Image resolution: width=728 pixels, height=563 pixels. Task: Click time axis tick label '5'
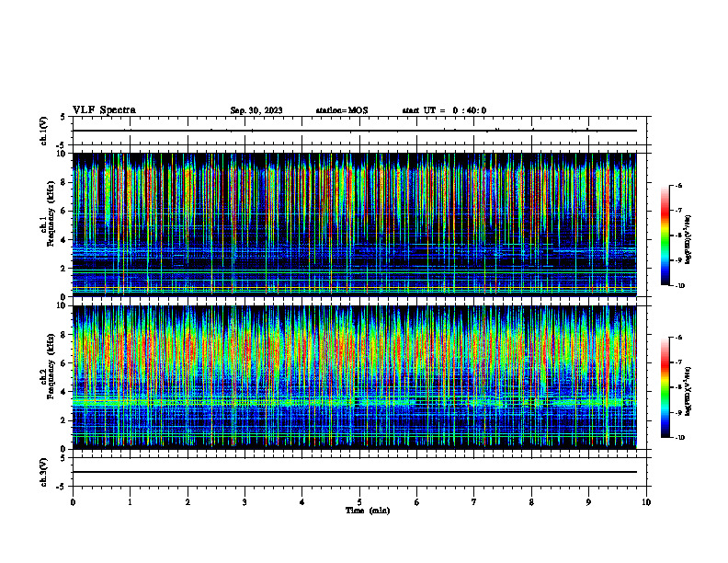coord(359,502)
